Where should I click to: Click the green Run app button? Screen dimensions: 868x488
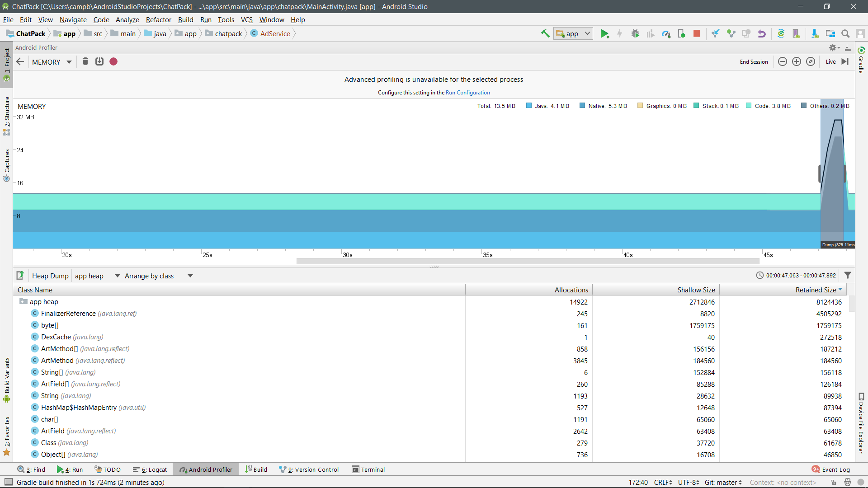(604, 34)
